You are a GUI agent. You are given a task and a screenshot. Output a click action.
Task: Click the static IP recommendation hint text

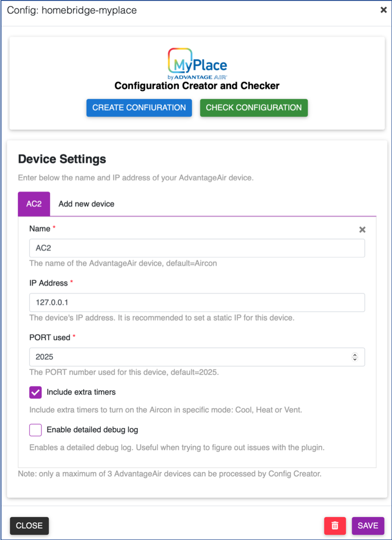click(x=162, y=318)
